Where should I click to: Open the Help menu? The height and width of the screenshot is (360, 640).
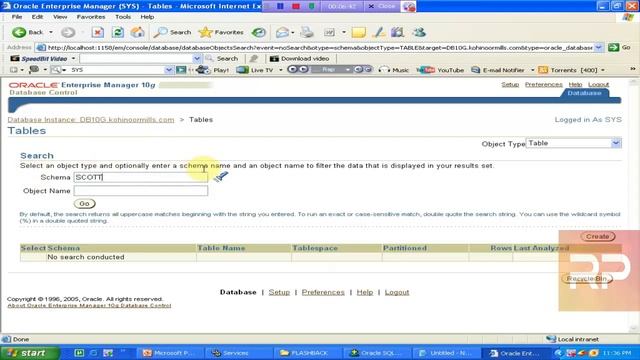(147, 17)
